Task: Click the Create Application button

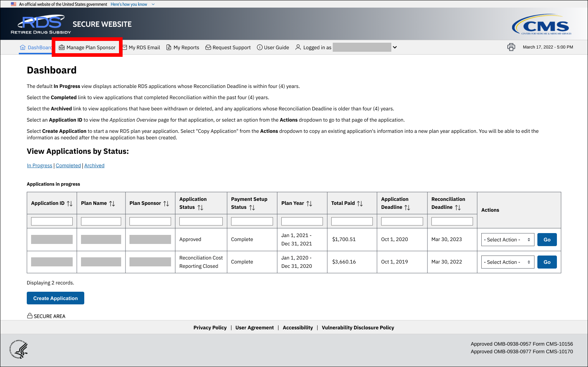Action: coord(55,298)
